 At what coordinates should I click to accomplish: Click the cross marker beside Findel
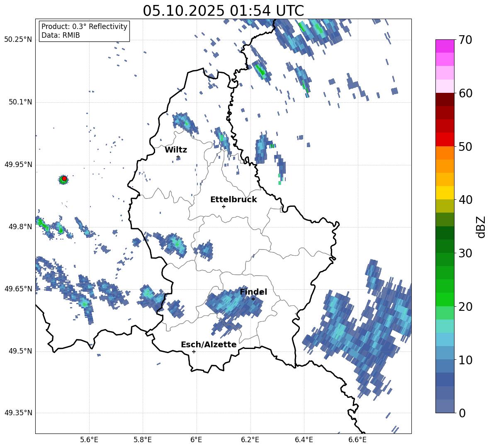pos(253,299)
